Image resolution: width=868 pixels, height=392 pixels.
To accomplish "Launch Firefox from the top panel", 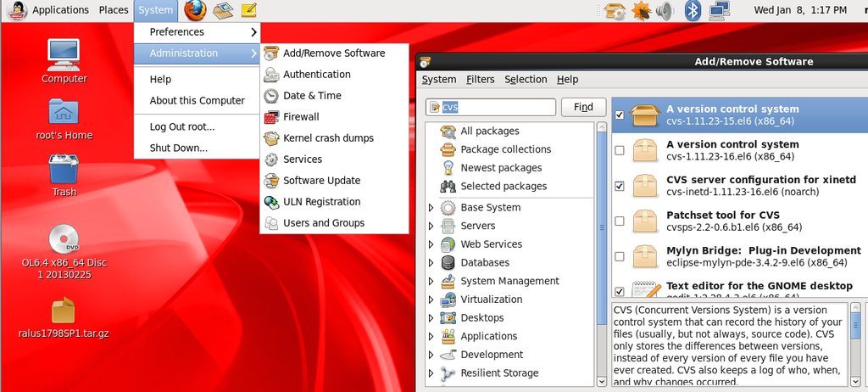I will [195, 10].
